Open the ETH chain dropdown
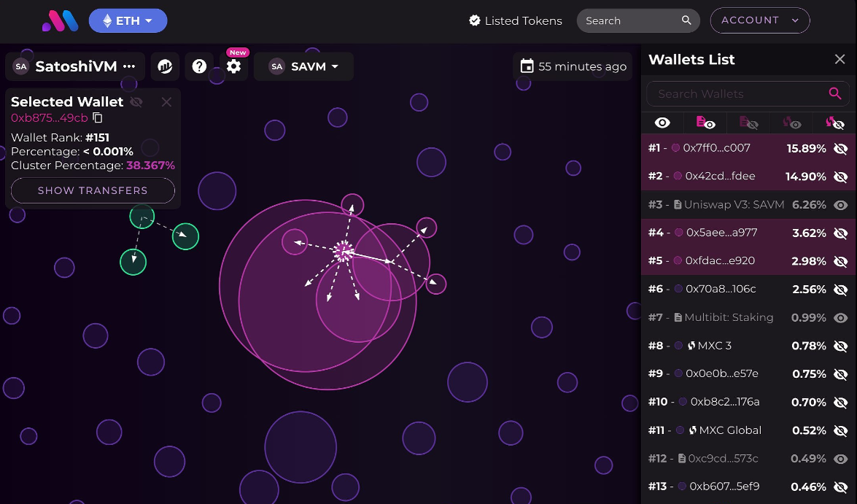The height and width of the screenshot is (504, 857). pos(128,20)
